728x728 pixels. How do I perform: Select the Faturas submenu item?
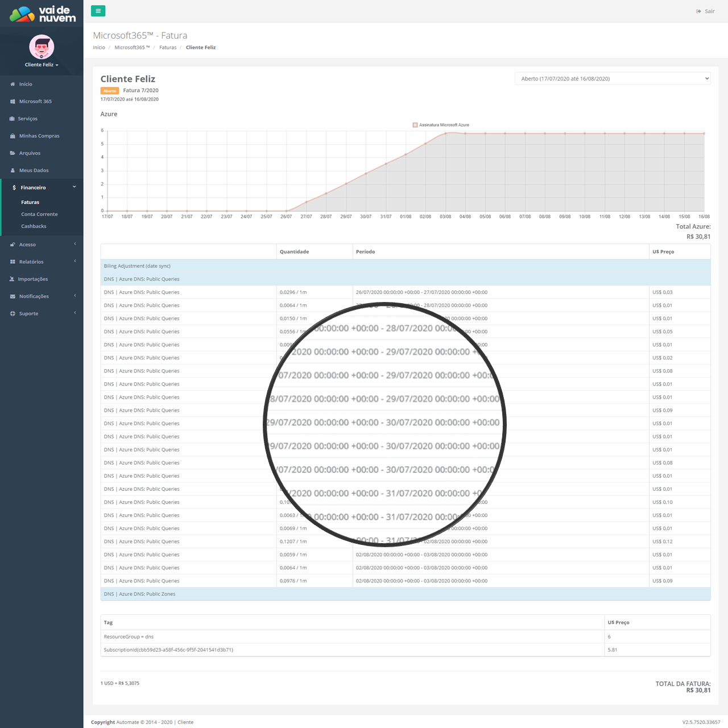tap(30, 202)
